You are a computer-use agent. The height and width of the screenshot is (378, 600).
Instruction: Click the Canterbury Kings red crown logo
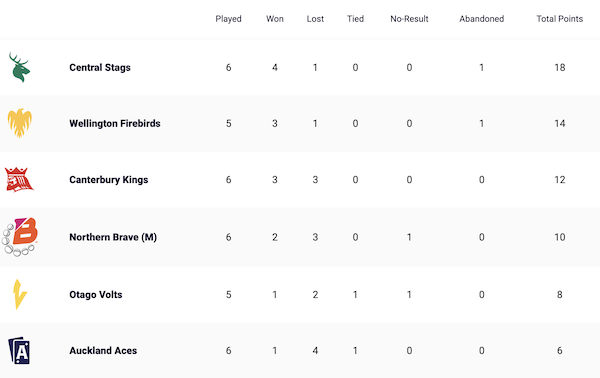pyautogui.click(x=19, y=179)
